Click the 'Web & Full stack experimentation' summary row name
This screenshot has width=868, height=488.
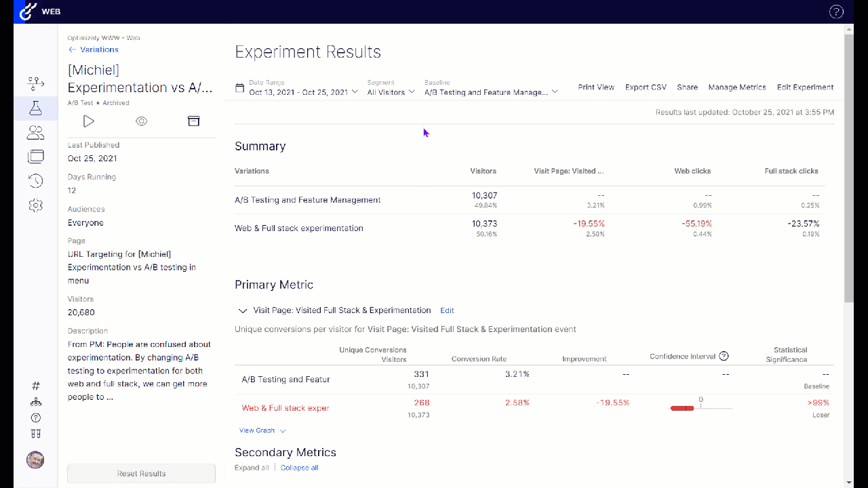[299, 228]
